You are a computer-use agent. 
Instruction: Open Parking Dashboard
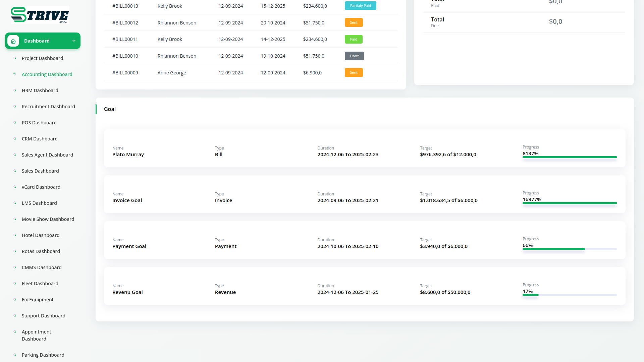tap(43, 355)
